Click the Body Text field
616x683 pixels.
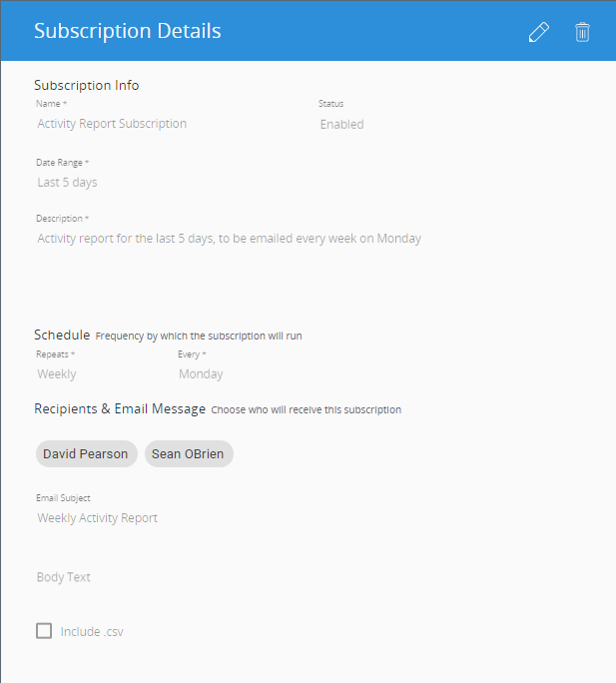point(64,577)
